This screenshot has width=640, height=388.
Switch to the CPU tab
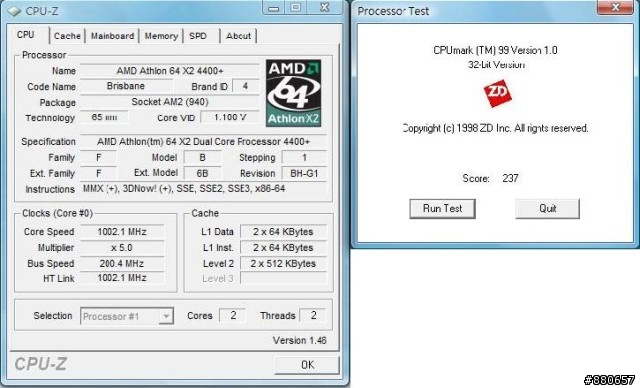26,35
